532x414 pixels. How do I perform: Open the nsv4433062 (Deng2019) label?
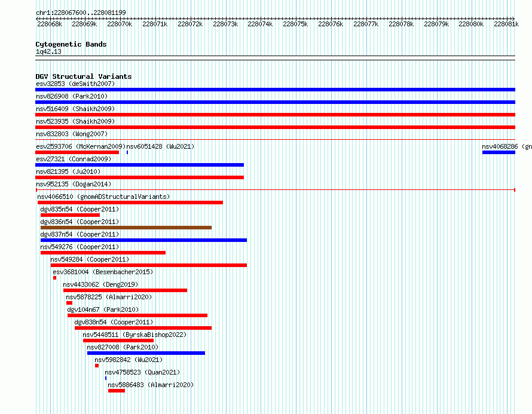tap(100, 284)
